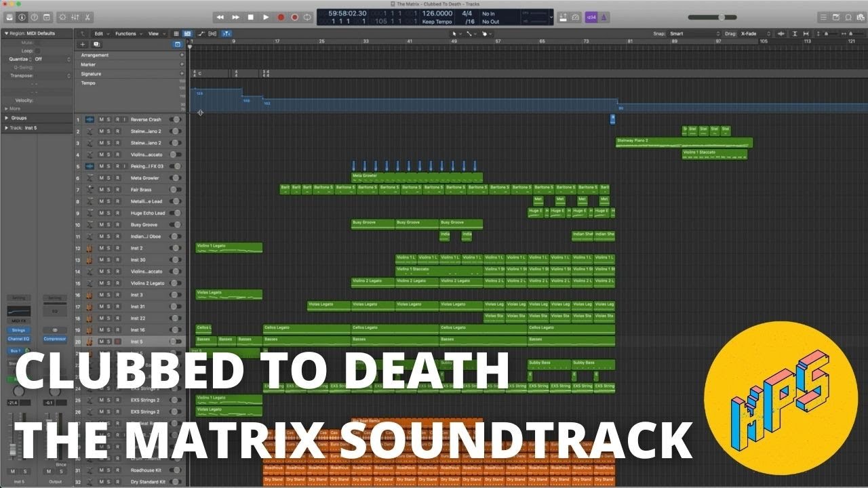Open Quick Help question mark icon
868x488 pixels.
tap(34, 17)
